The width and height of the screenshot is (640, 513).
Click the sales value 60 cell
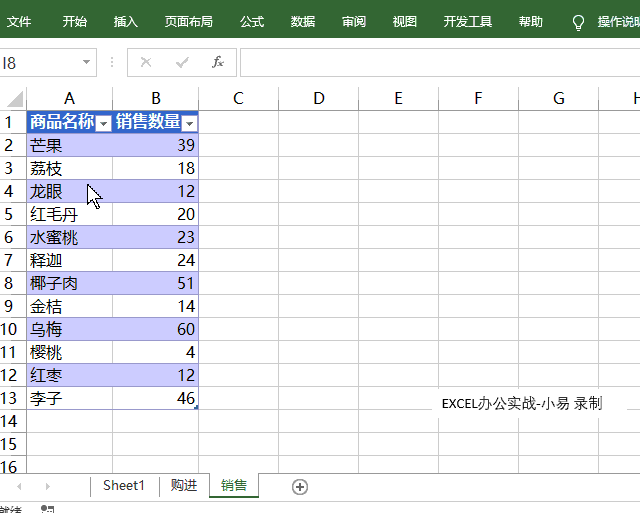156,329
